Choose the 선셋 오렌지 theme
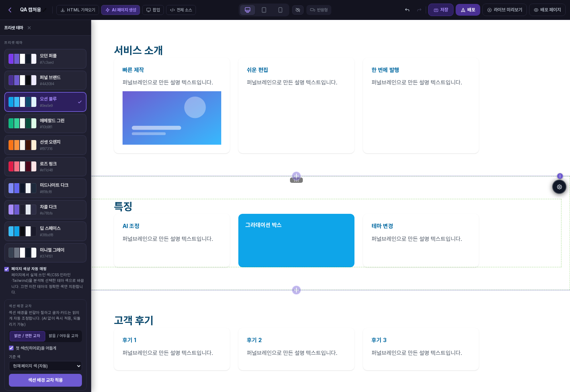This screenshot has height=392, width=570. coord(45,145)
